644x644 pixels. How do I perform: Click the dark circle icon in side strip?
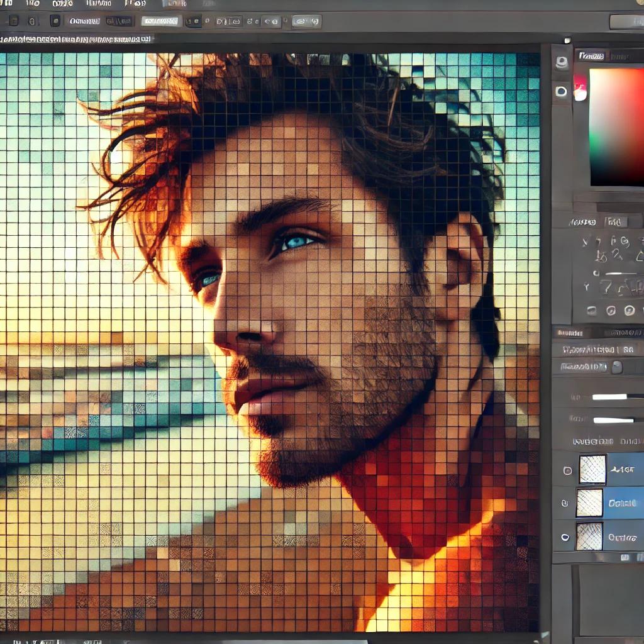pyautogui.click(x=561, y=91)
